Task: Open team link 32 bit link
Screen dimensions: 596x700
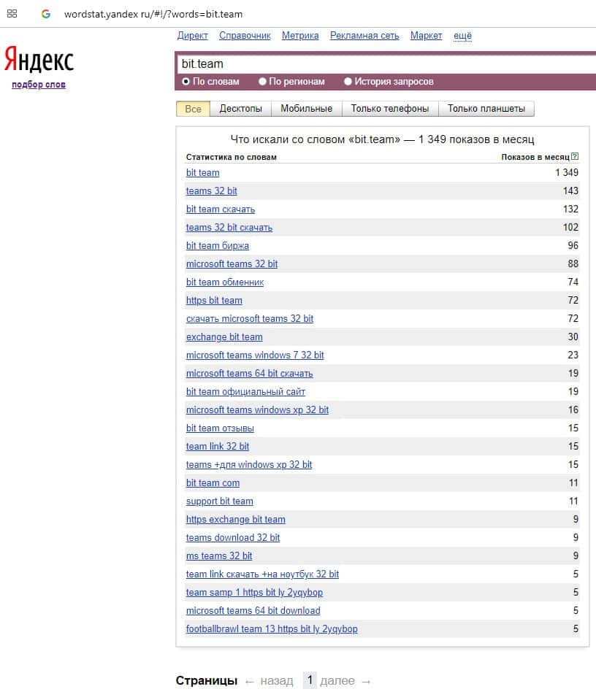Action: 218,447
